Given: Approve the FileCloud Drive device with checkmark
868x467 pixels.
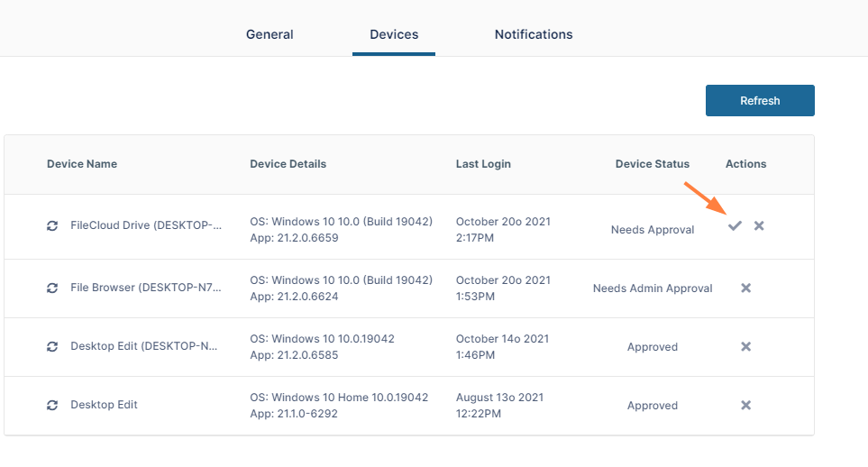Looking at the screenshot, I should click(735, 225).
